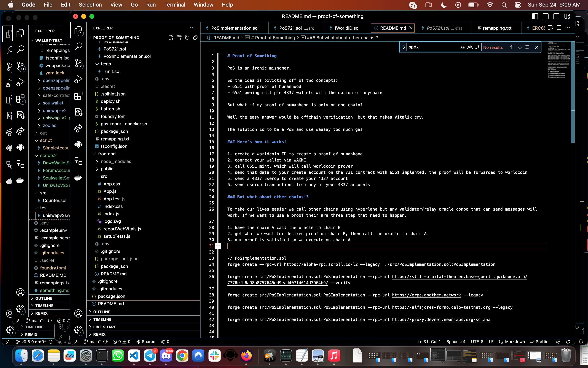The height and width of the screenshot is (368, 588).
Task: Open the Explorer view in the front window
Action: point(78,30)
